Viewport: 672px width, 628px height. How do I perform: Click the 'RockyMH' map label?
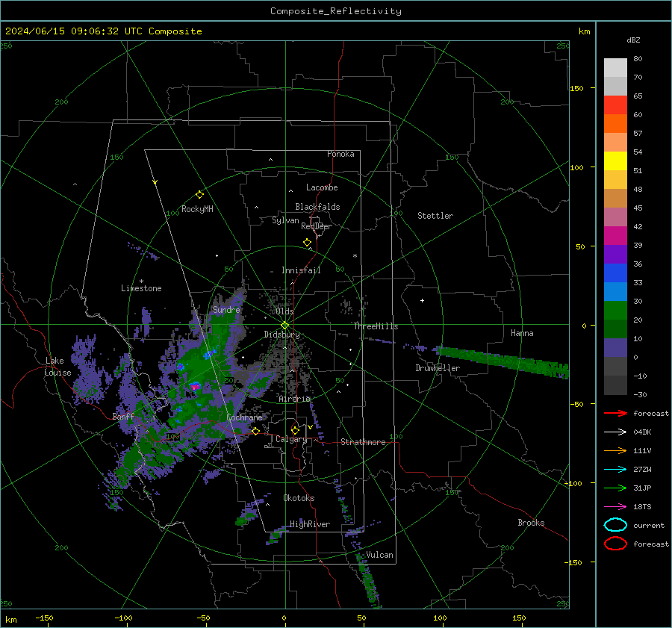pos(197,209)
